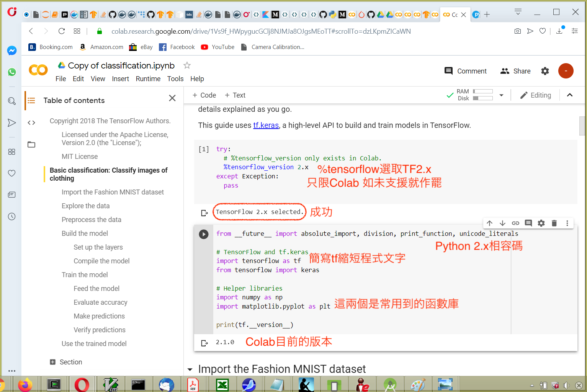Collapse the header with the up chevron
The image size is (587, 392).
(570, 95)
